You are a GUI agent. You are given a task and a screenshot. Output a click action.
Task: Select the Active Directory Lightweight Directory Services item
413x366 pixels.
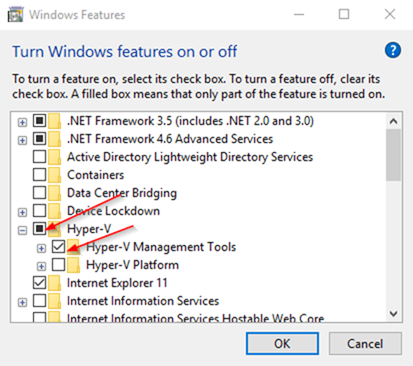point(190,157)
